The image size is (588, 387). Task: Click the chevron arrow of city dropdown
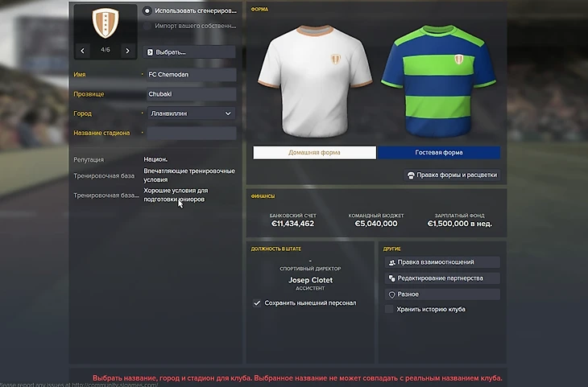click(x=228, y=113)
